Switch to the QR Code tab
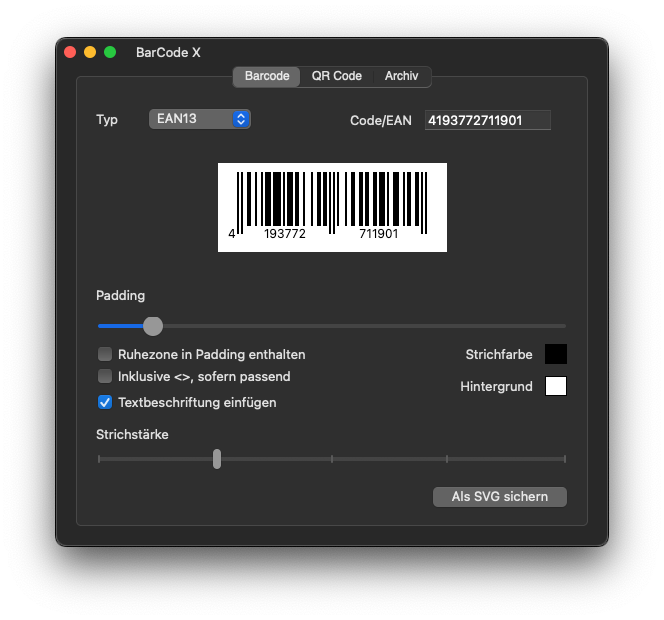664x620 pixels. (337, 76)
